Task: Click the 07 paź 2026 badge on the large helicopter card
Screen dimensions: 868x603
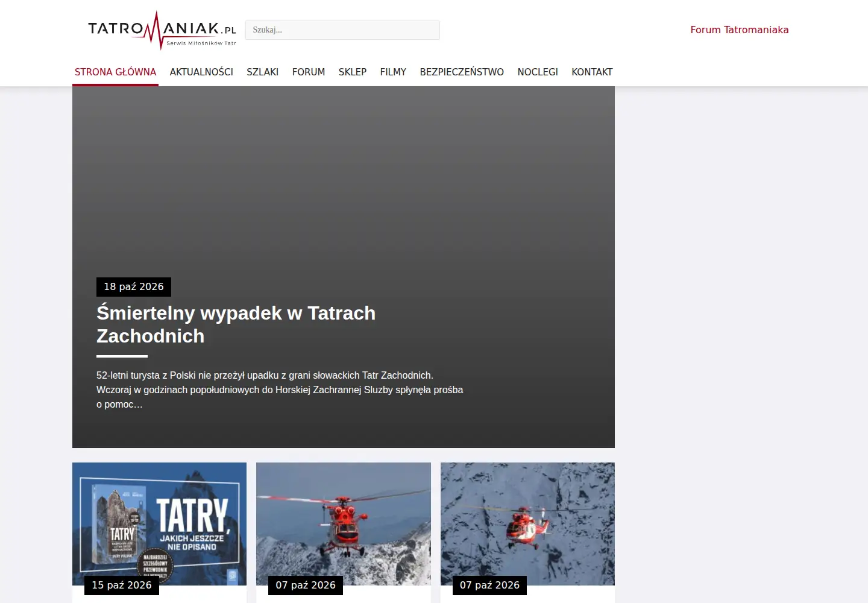Action: [306, 586]
